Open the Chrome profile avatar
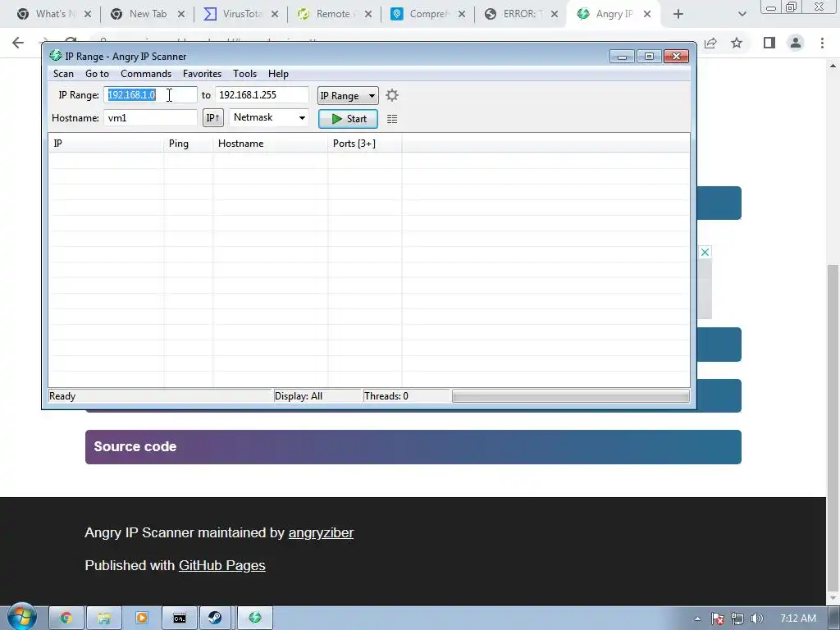Viewport: 840px width, 630px height. click(x=796, y=43)
